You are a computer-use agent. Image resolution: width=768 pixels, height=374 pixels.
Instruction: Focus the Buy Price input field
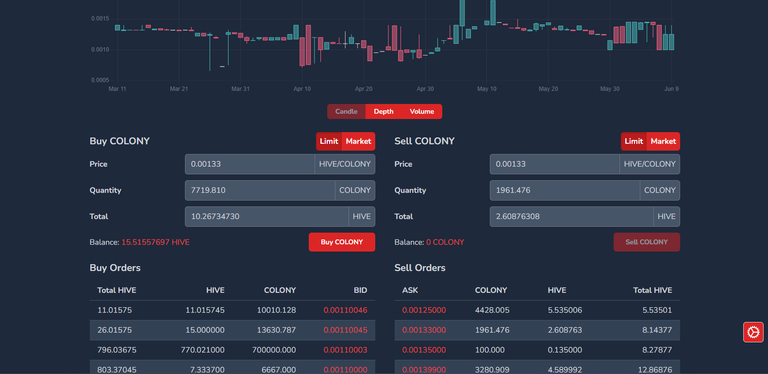click(250, 164)
